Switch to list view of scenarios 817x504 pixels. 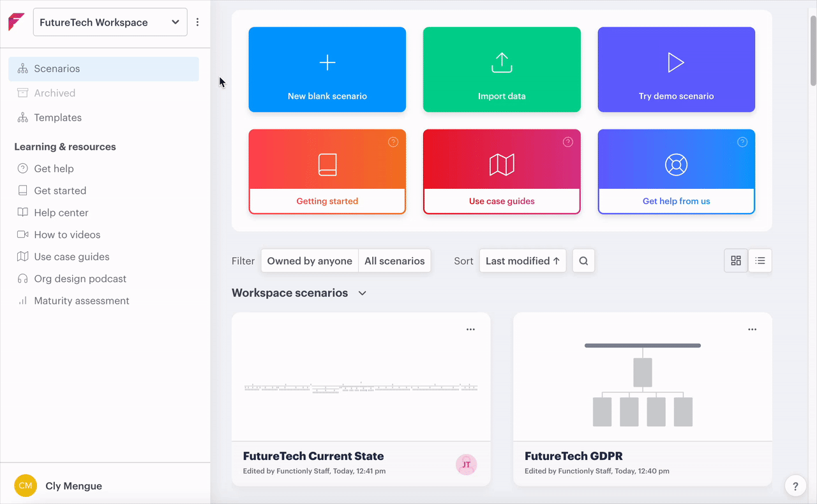coord(760,260)
